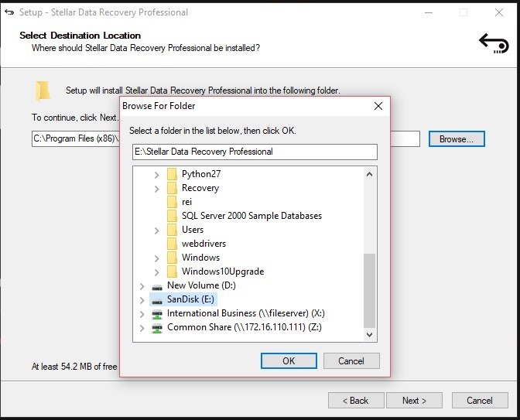This screenshot has width=520, height=420.
Task: Minimize the Setup window
Action: [x=429, y=12]
